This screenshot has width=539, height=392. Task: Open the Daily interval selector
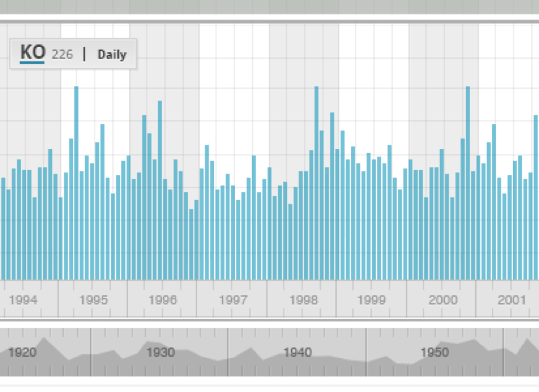(112, 54)
